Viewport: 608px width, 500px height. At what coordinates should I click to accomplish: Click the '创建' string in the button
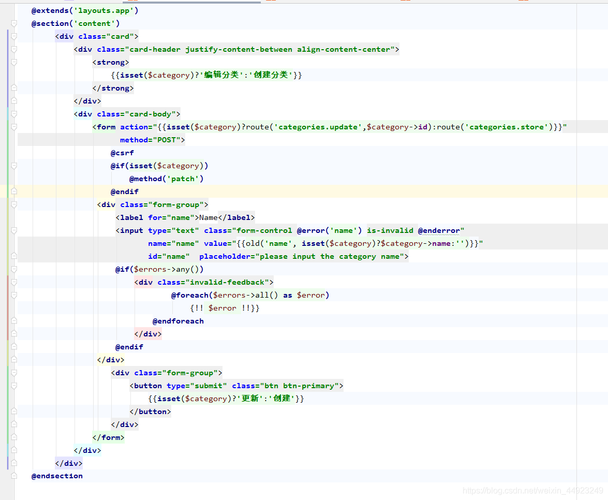(x=281, y=398)
